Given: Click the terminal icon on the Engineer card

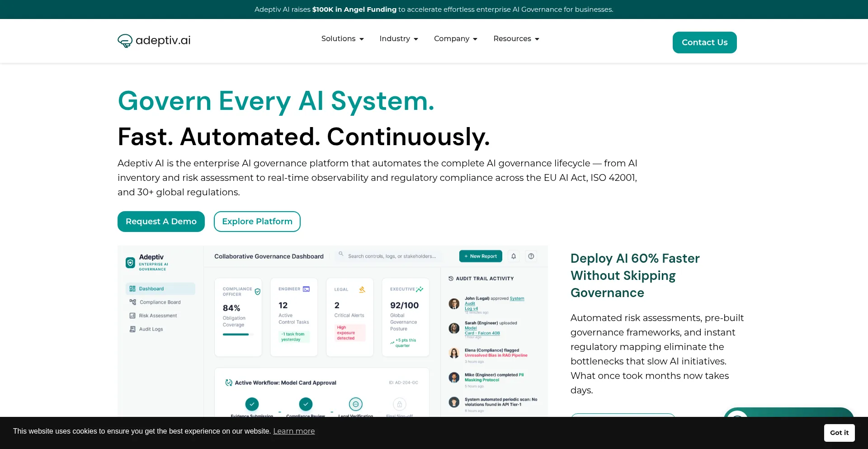Looking at the screenshot, I should point(306,289).
